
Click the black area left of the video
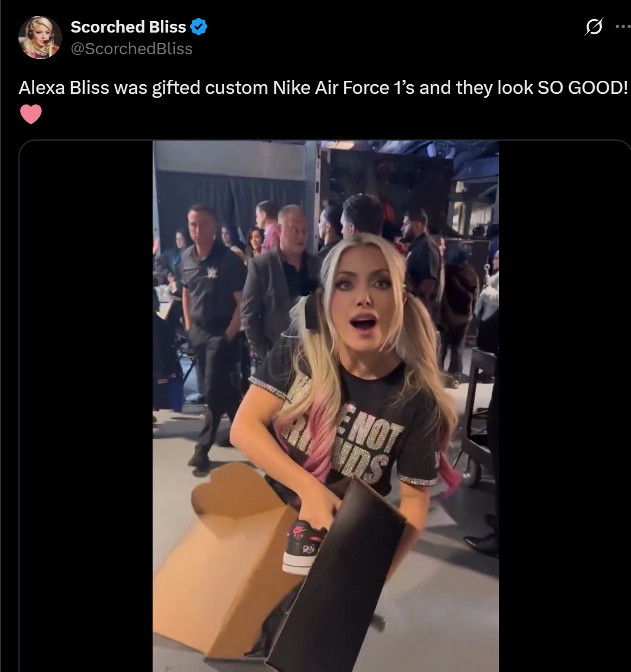click(x=86, y=406)
